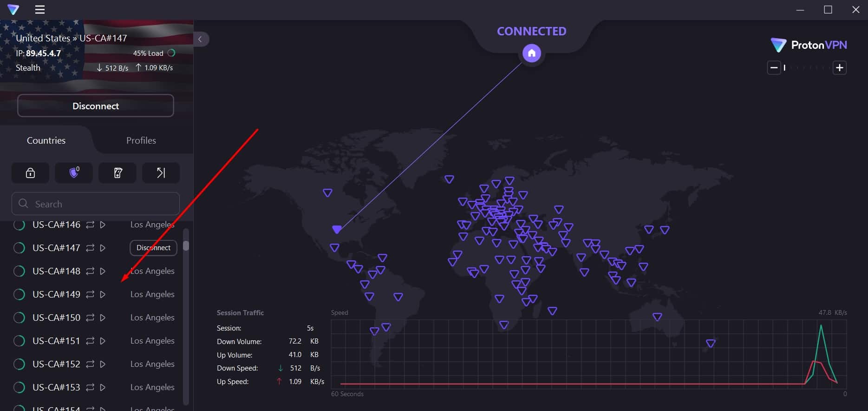Zoom out the map with minus button
This screenshot has width=868, height=411.
coord(774,68)
